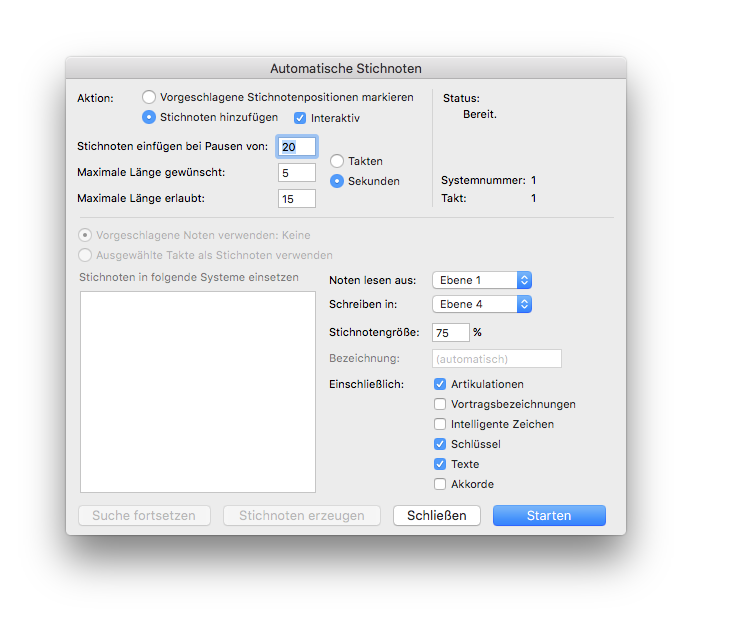Image resolution: width=738 pixels, height=626 pixels.
Task: Open the 'Noten lesen aus' Ebene 1 dropdown
Action: [482, 280]
